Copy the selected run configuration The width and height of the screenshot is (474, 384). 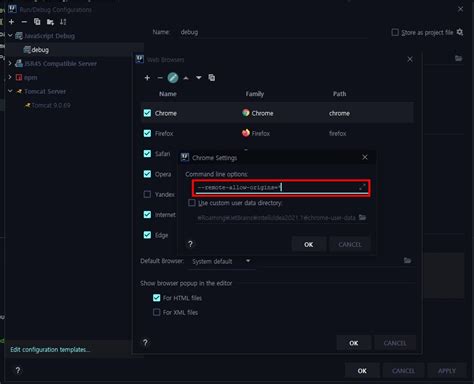[37, 22]
